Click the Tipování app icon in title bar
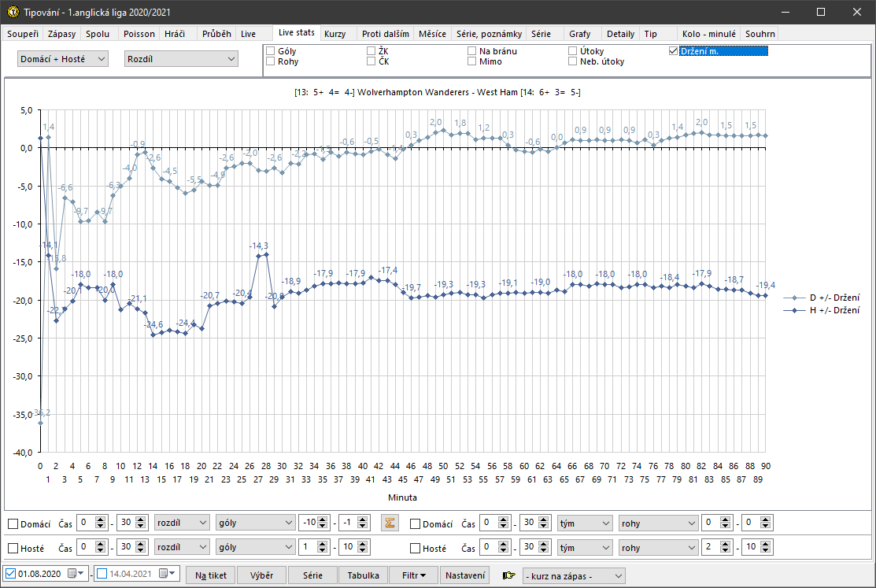 point(12,13)
